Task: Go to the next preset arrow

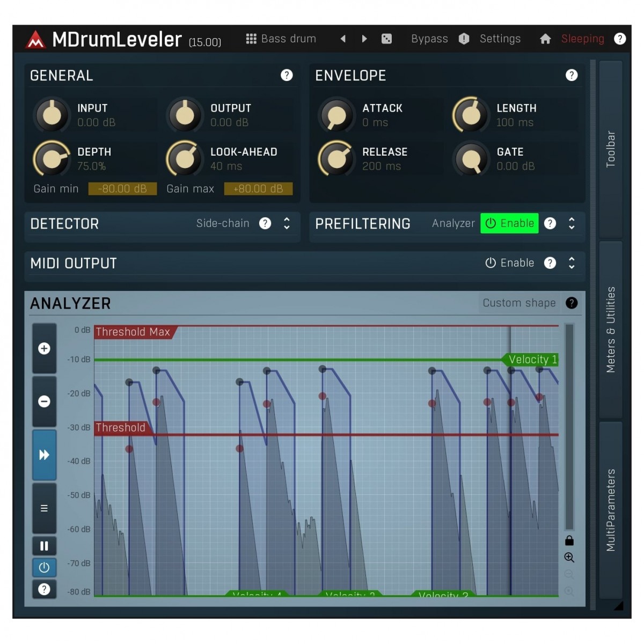Action: (364, 39)
